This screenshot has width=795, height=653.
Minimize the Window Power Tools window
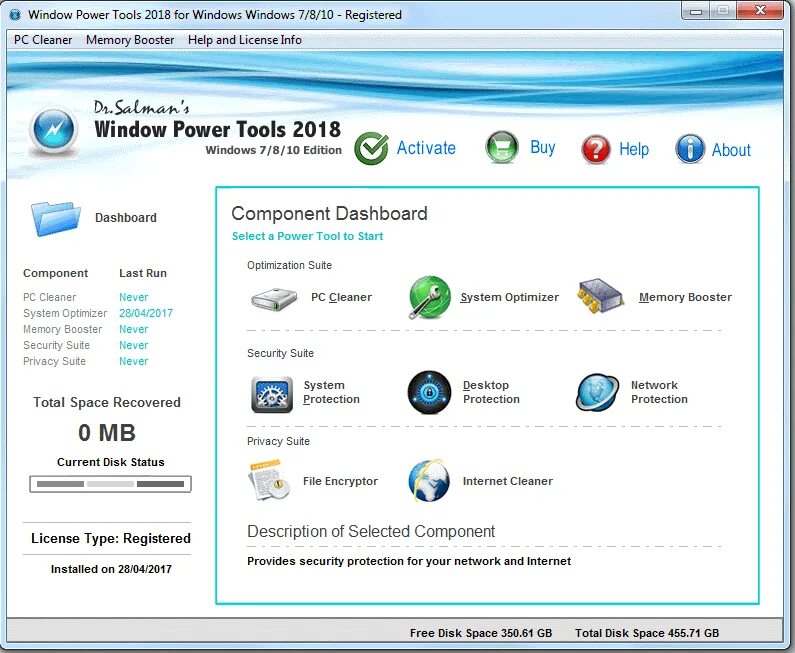tap(697, 11)
